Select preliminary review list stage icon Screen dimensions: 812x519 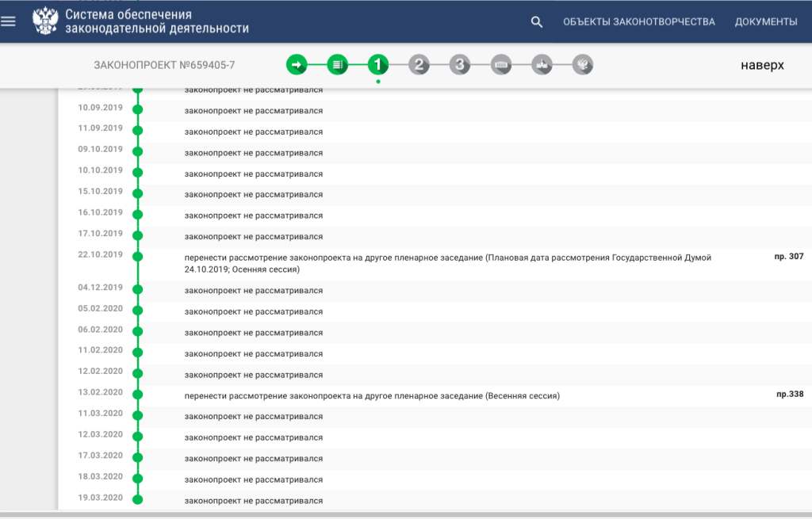tap(337, 65)
